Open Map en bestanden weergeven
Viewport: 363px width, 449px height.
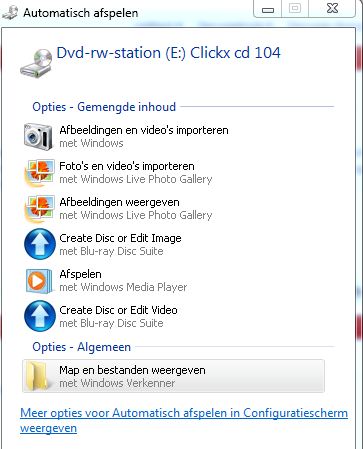pyautogui.click(x=173, y=376)
